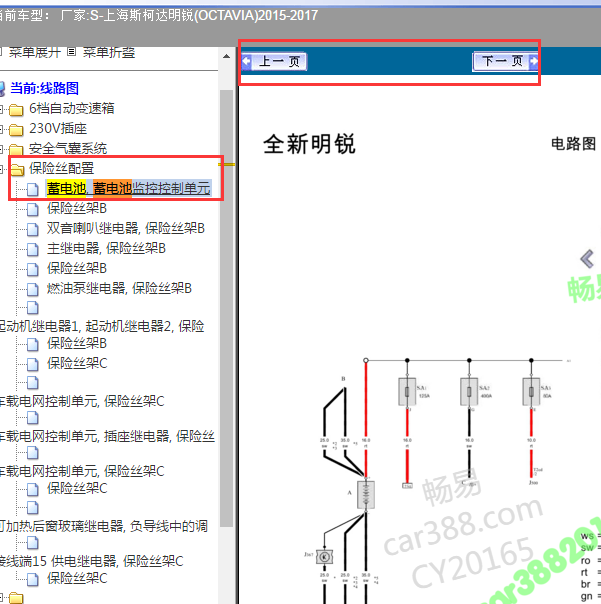
Task: Open 双音喇叭继电器, 保险丝架B entry
Action: [x=126, y=228]
